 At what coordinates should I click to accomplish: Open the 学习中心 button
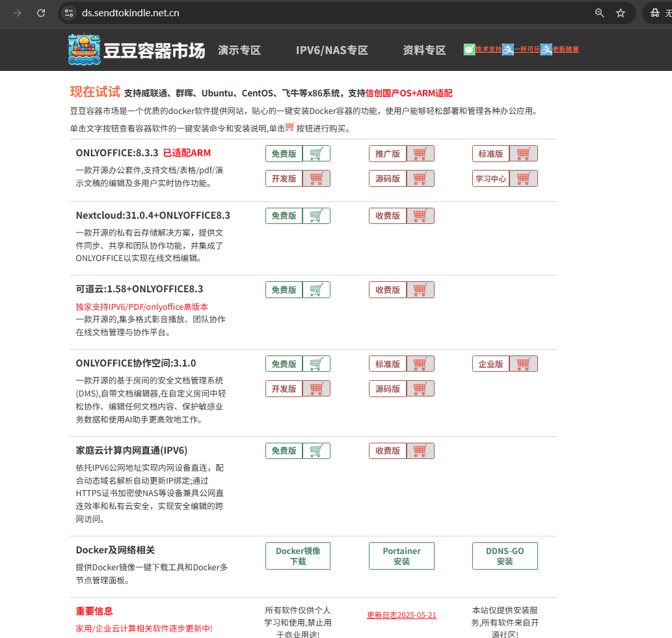pos(491,178)
